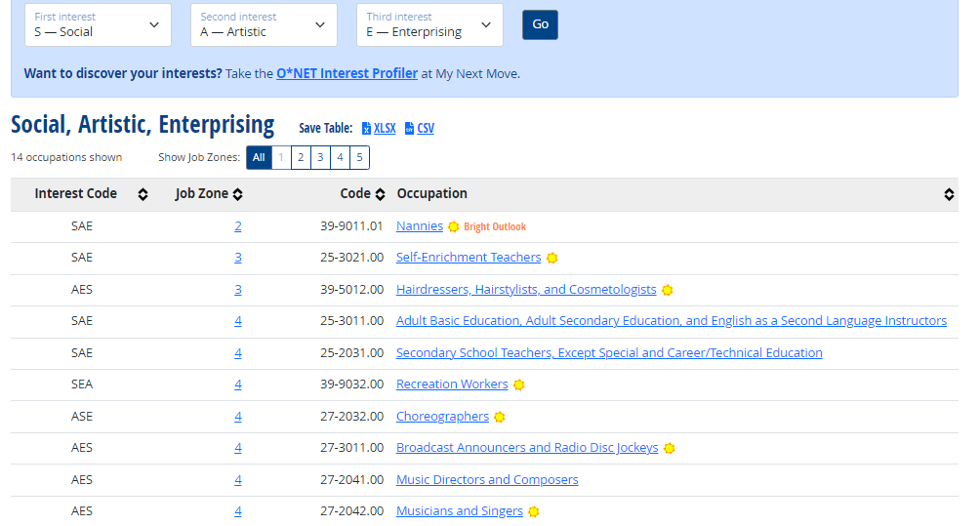Click the Bright Outlook sun icon beside Nannies
980x526 pixels.
[x=453, y=226]
